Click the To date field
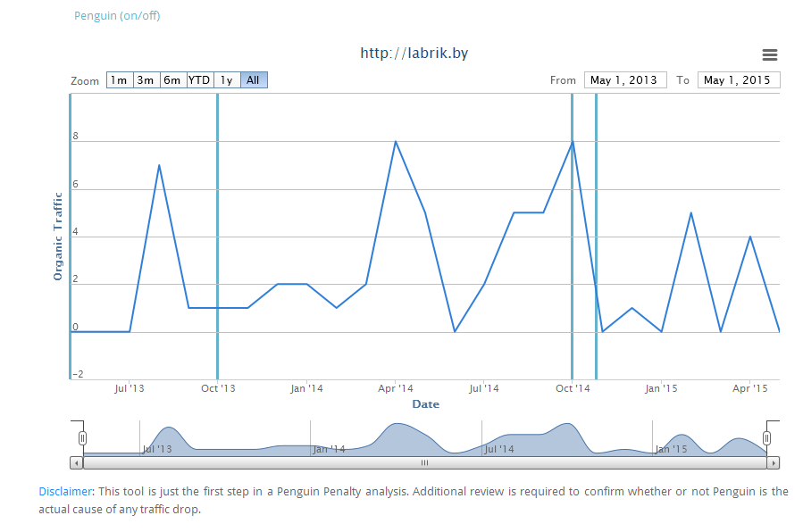 click(738, 80)
